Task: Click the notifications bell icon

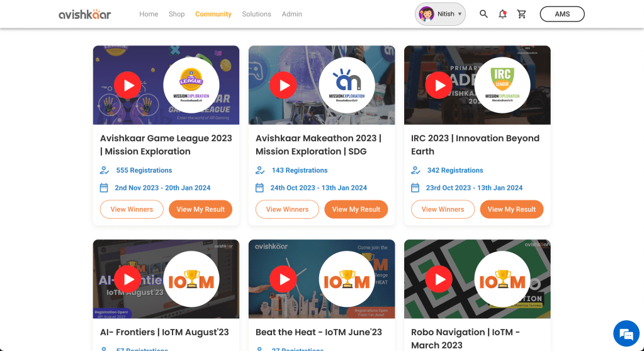Action: (x=502, y=14)
